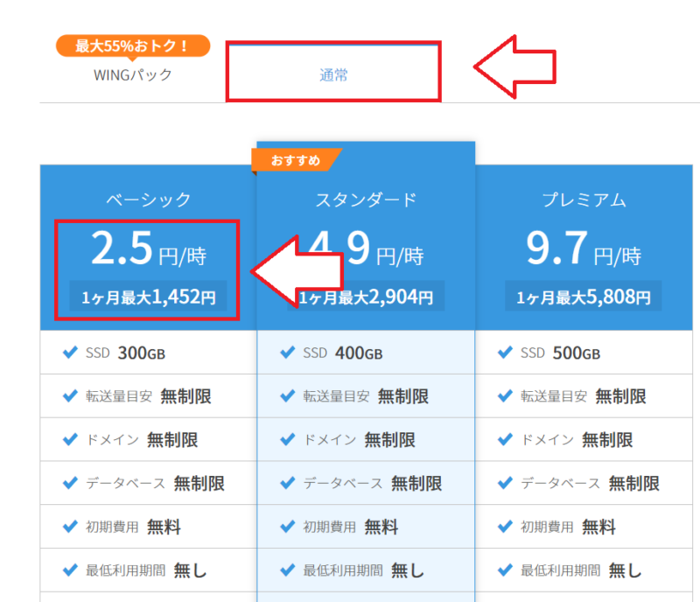The height and width of the screenshot is (602, 700).
Task: Click the checkmark beside ベーシック 初期費用 無料
Action: click(x=71, y=528)
